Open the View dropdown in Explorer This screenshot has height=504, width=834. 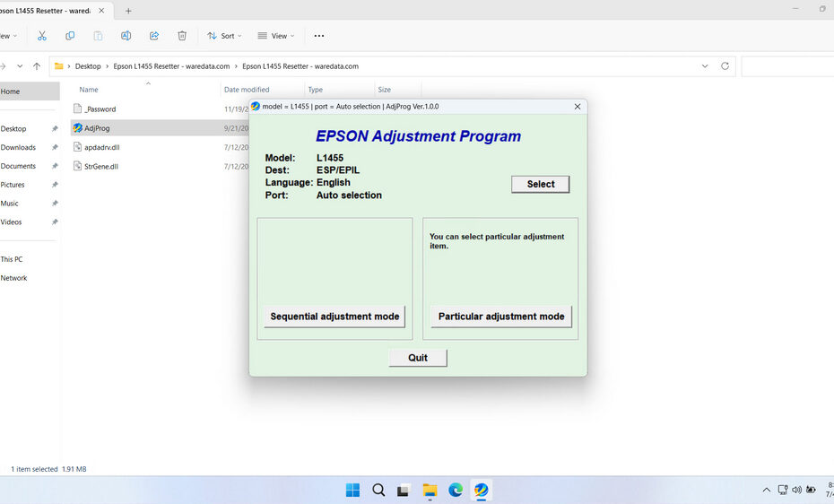tap(275, 36)
